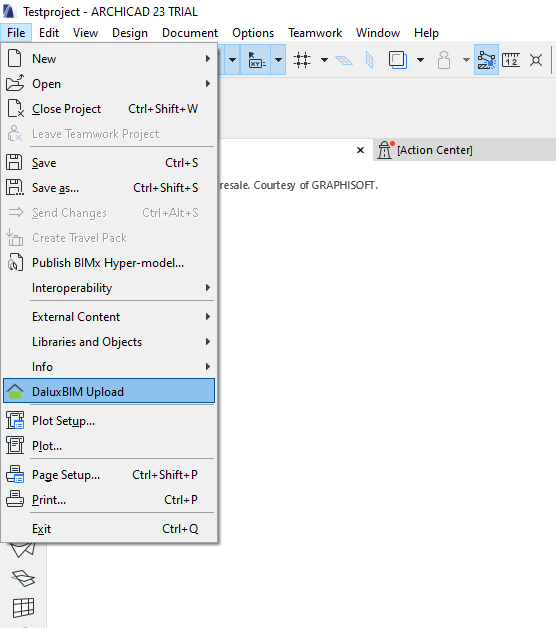Toggle the XY coordinate input toolbar icon
The height and width of the screenshot is (628, 556).
(256, 60)
